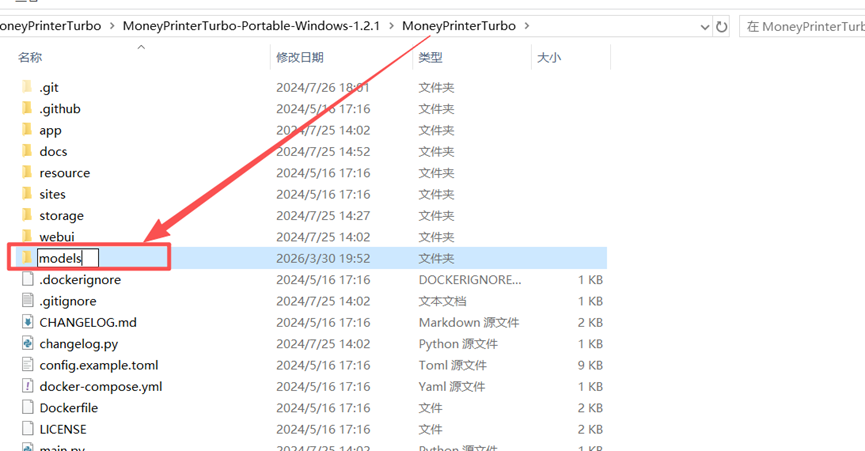865x451 pixels.
Task: Open the address bar history dropdown
Action: tap(704, 27)
